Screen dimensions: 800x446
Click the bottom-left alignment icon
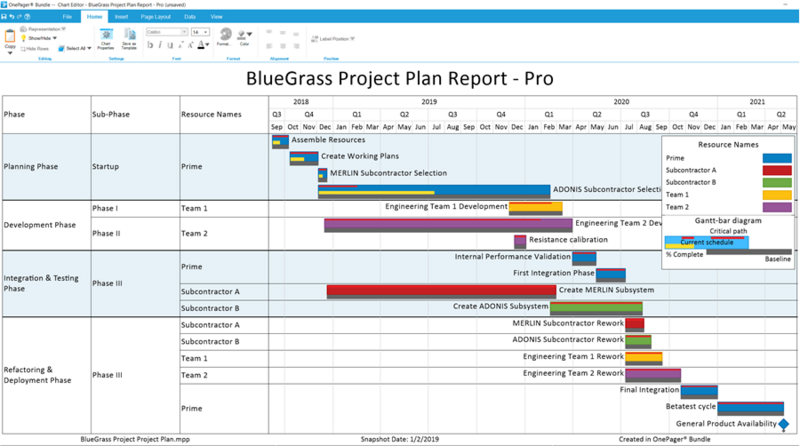point(269,46)
